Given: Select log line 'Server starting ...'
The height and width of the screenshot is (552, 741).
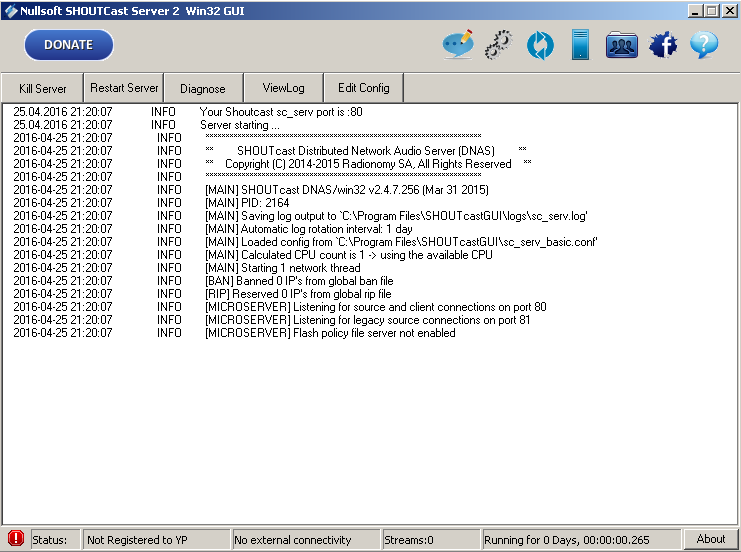Looking at the screenshot, I should click(x=146, y=125).
